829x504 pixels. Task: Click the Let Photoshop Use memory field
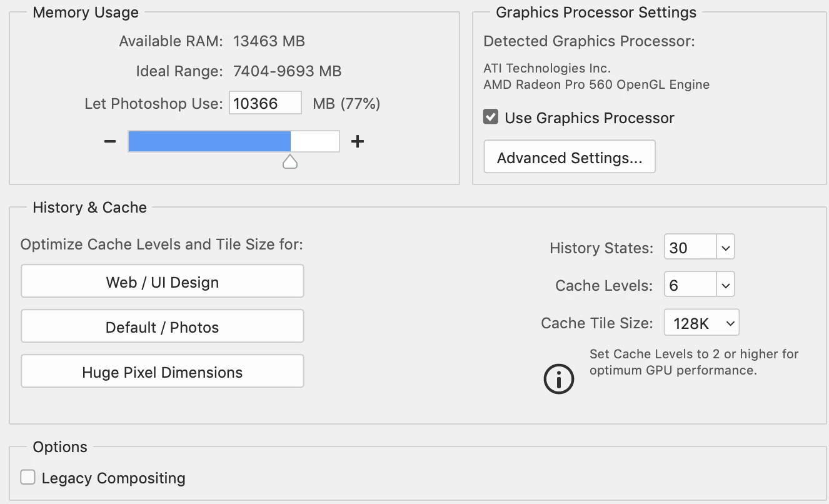coord(265,103)
